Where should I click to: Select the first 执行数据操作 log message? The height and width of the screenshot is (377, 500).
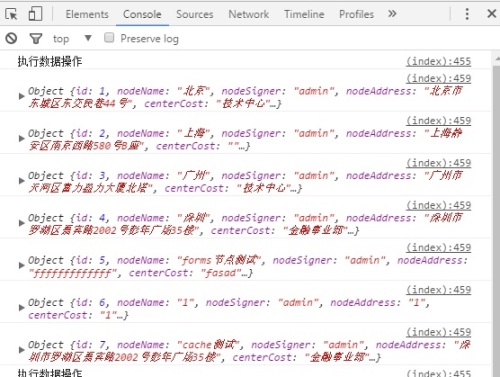(50, 61)
